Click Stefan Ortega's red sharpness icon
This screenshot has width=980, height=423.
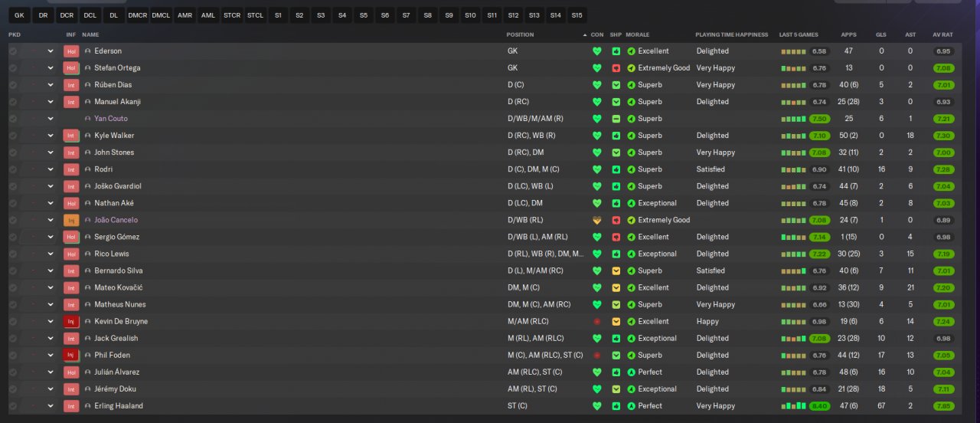[616, 68]
